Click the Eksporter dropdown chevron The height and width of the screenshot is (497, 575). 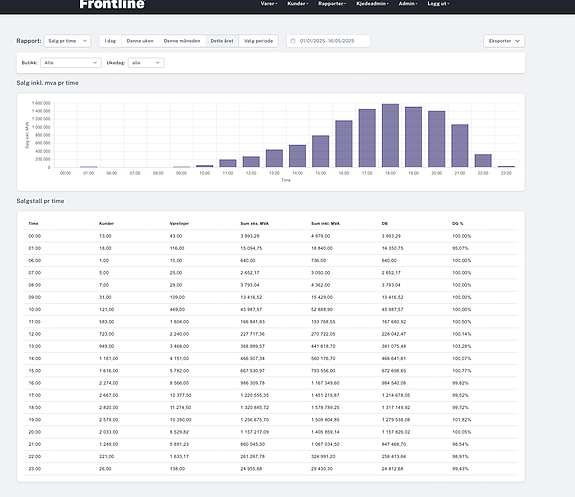(517, 41)
